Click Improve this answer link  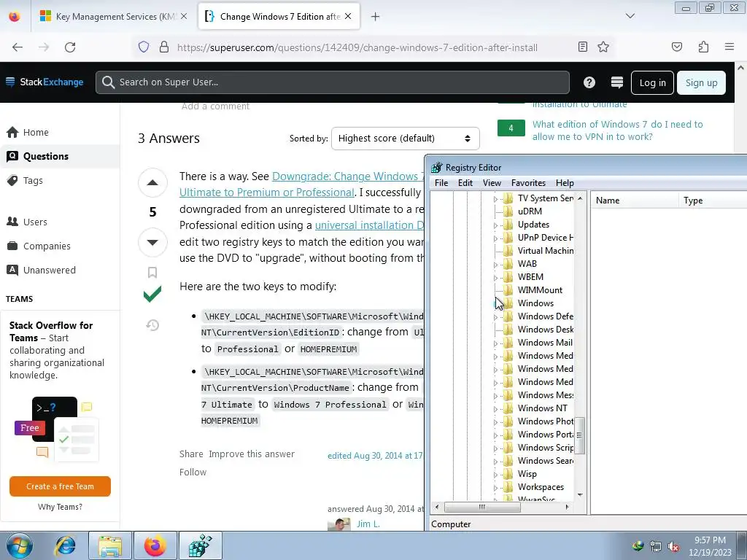[252, 454]
